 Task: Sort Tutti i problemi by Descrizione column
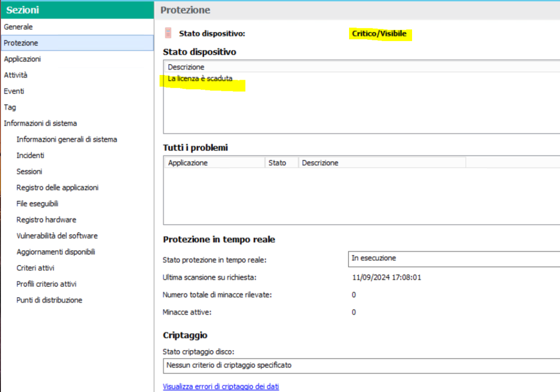(x=382, y=163)
